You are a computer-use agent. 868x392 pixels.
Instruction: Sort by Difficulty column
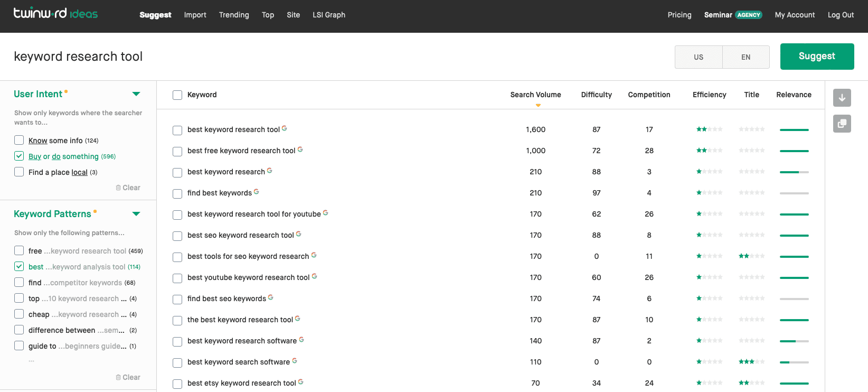pyautogui.click(x=597, y=95)
